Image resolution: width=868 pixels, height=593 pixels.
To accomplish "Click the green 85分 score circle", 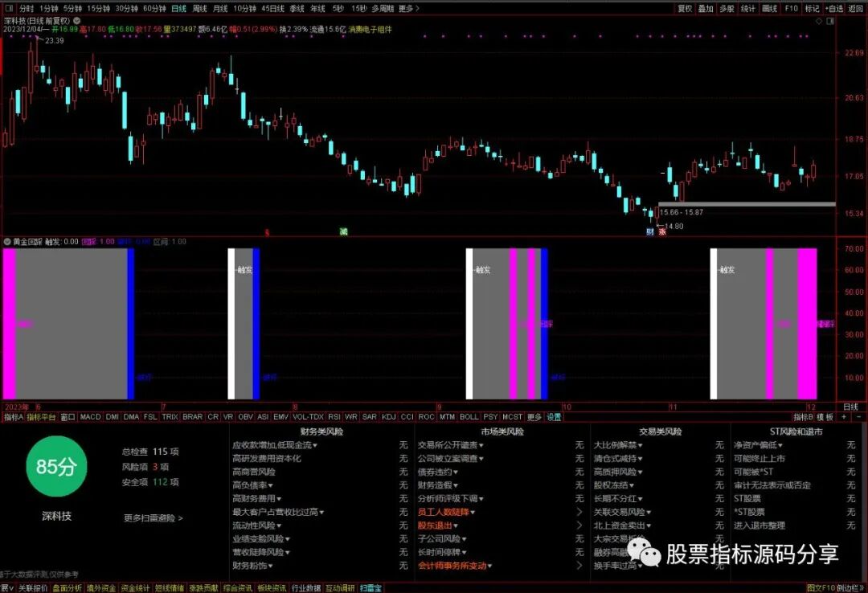I will tap(56, 466).
